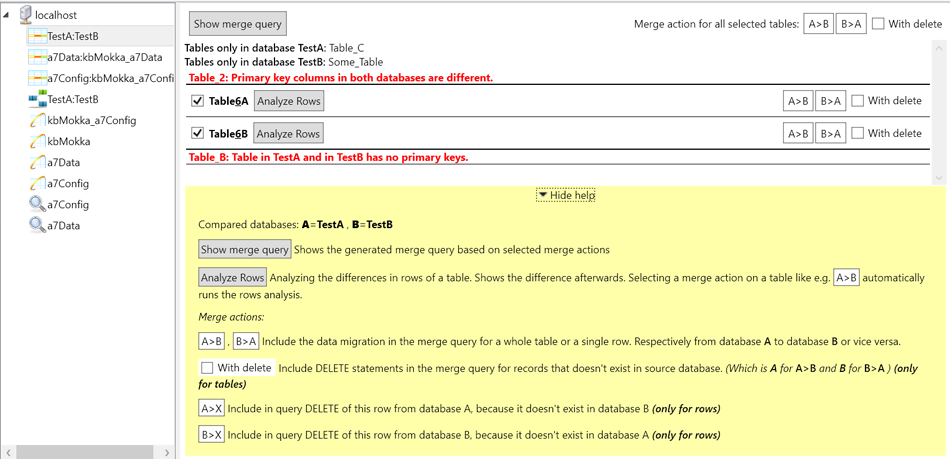
Task: Click the a7Config magnifier search icon
Action: (37, 205)
